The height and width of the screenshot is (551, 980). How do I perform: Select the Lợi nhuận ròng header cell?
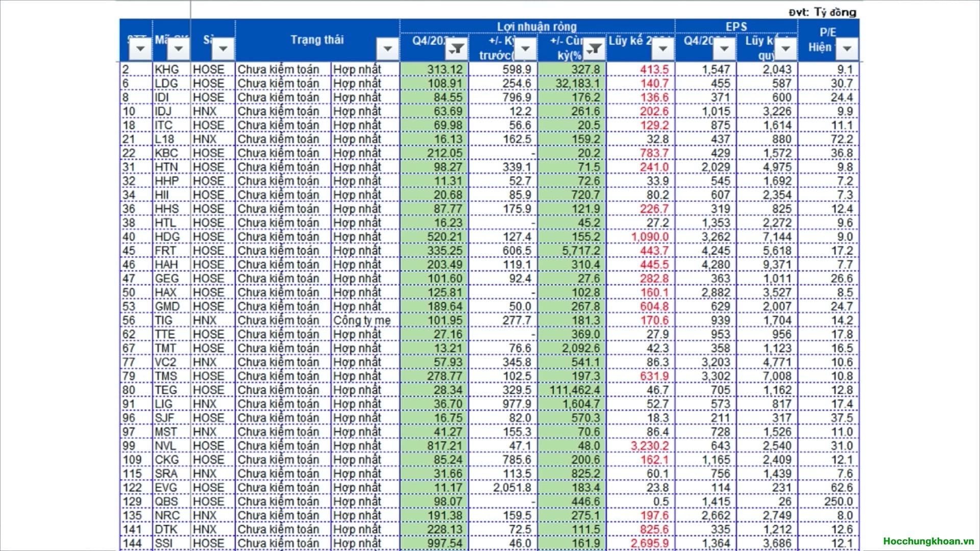coord(536,27)
